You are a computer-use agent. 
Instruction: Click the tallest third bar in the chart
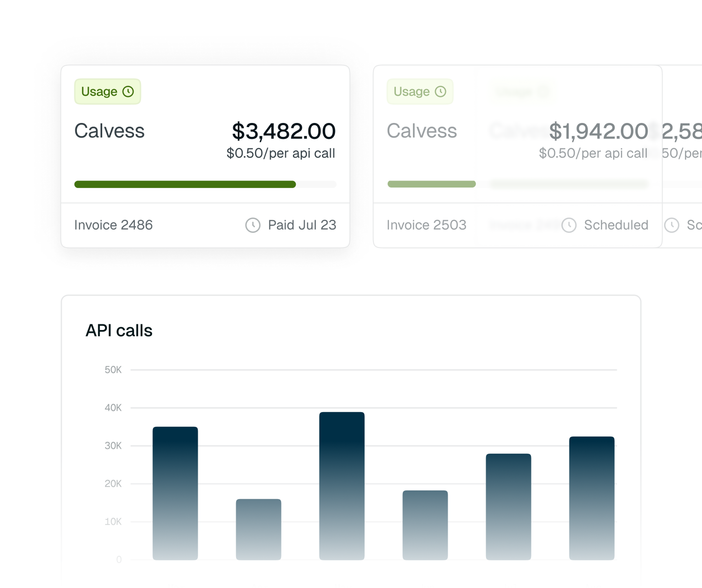tap(342, 486)
